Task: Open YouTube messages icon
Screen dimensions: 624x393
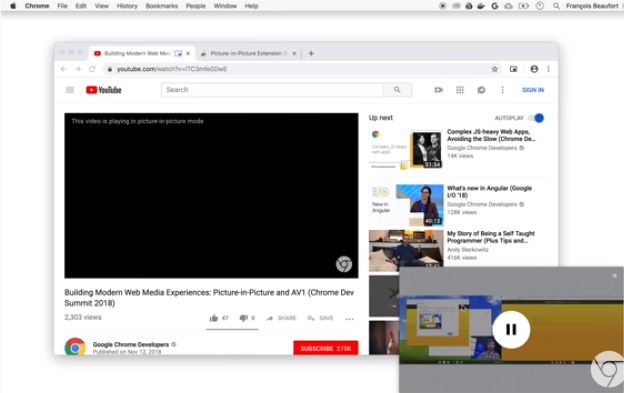Action: 481,90
